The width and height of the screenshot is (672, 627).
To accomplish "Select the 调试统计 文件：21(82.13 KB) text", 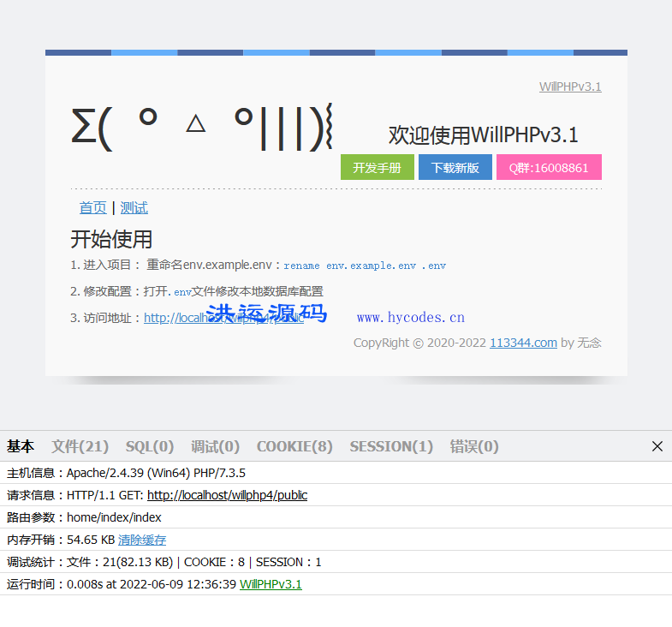I will [x=120, y=562].
